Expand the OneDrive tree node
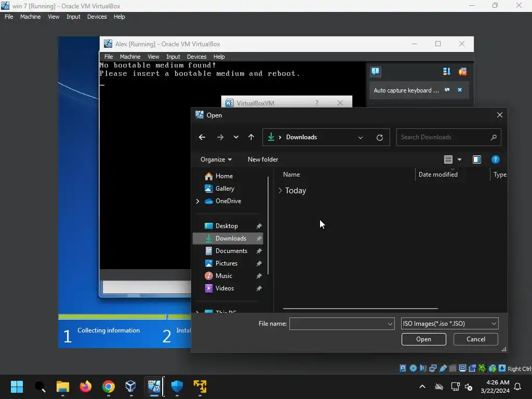Screen dimensions: 532x399 coord(198,201)
